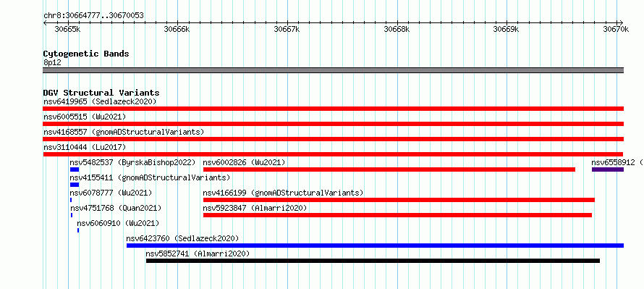Select the nsv5482537 (ByrskaBishop2022) blue bar
This screenshot has width=644, height=289.
click(x=75, y=169)
